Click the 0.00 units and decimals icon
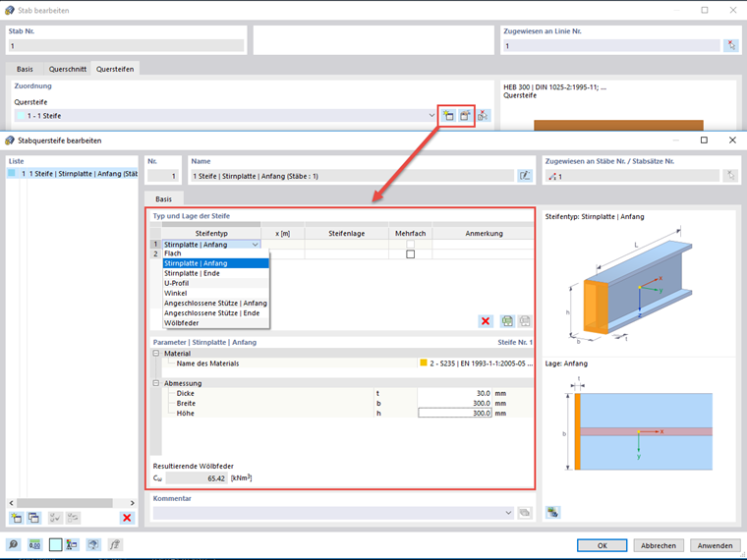The width and height of the screenshot is (747, 560). point(34,544)
